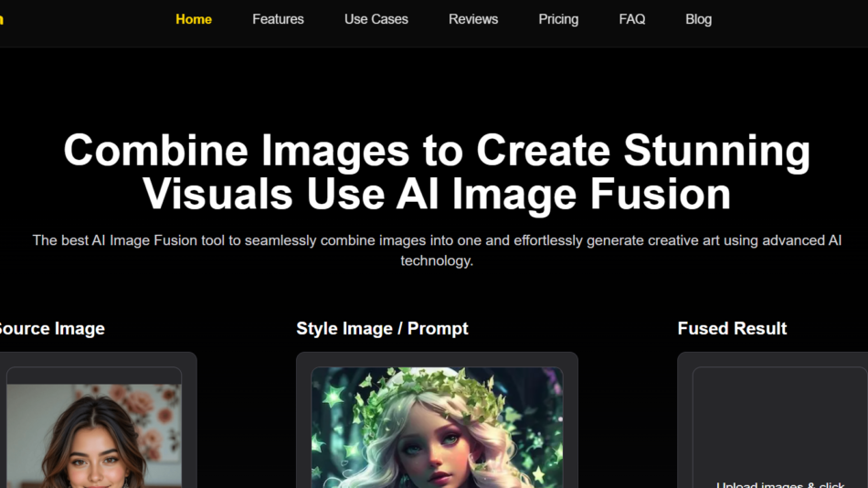Click the 'Source Image' heading

[x=52, y=328]
